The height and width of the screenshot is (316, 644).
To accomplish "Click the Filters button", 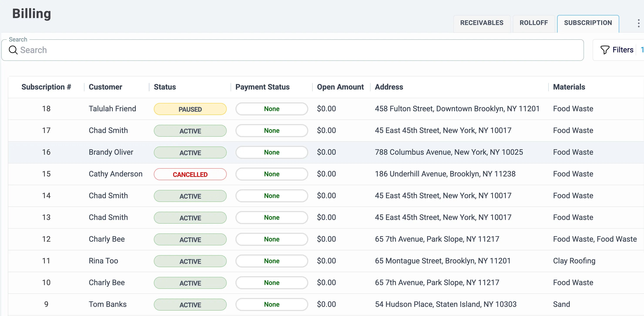I will tap(622, 50).
